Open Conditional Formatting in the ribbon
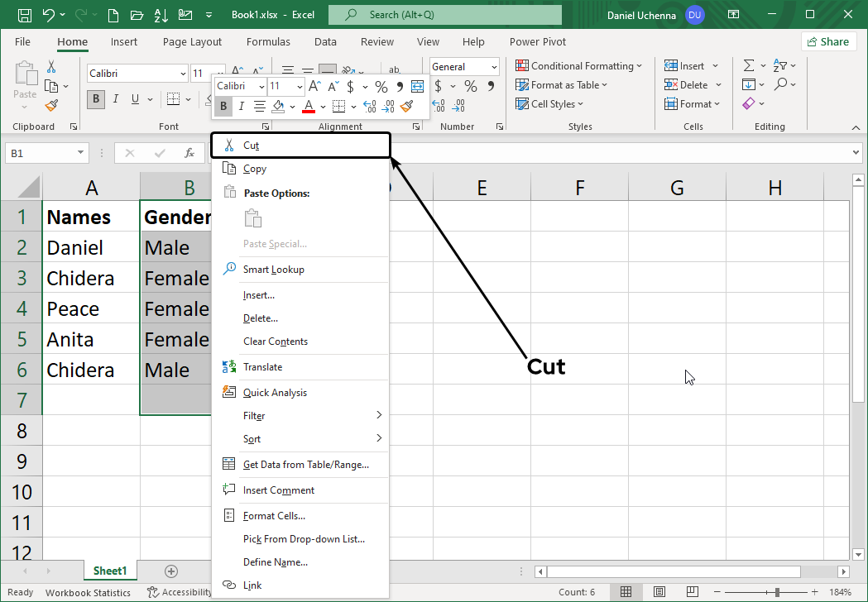The height and width of the screenshot is (602, 868). pos(579,65)
